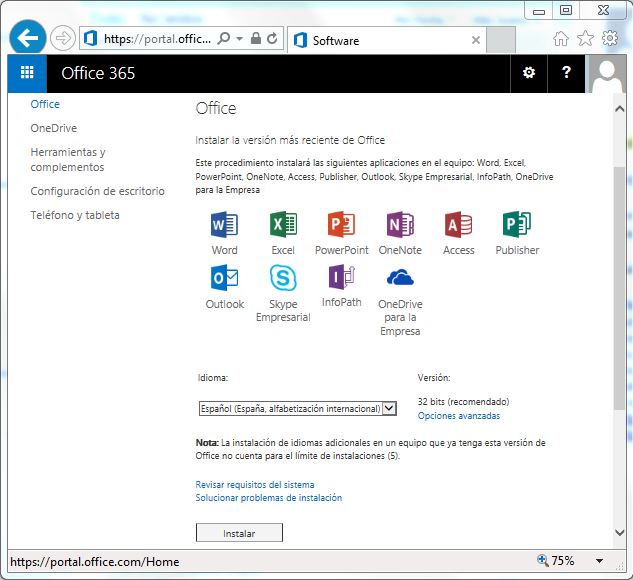Click the Excel application icon
The image size is (633, 580).
click(283, 224)
